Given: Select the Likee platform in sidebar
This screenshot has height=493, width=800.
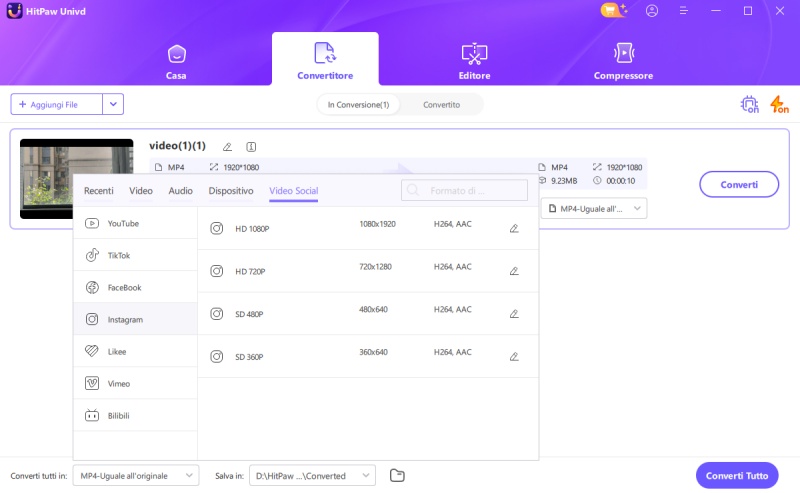Looking at the screenshot, I should [x=135, y=351].
